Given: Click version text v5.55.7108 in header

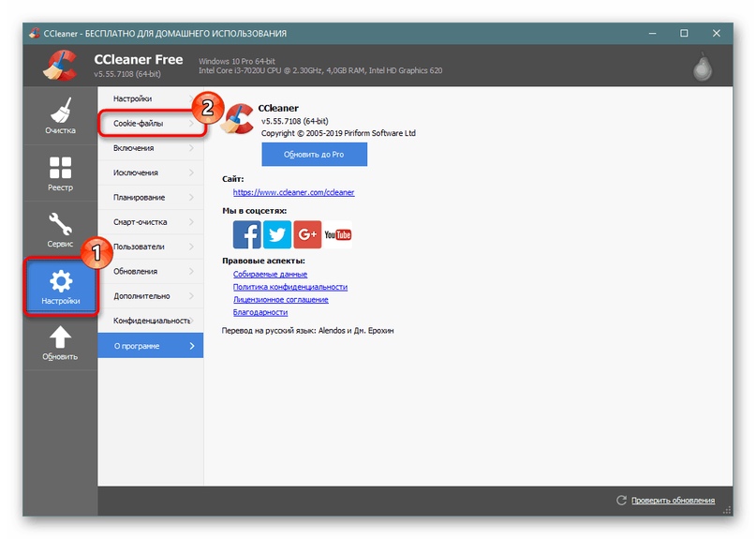Looking at the screenshot, I should [x=127, y=74].
